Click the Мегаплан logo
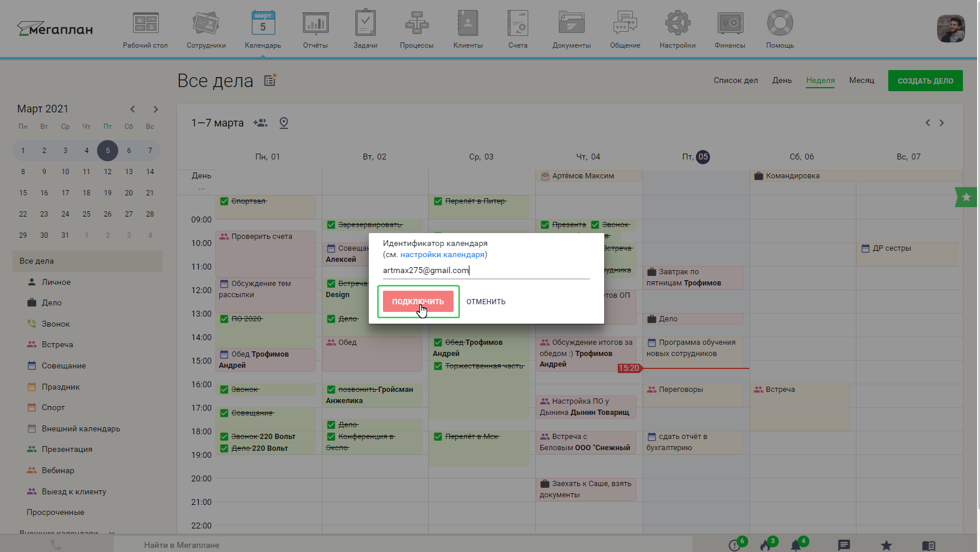980x552 pixels. tap(55, 29)
